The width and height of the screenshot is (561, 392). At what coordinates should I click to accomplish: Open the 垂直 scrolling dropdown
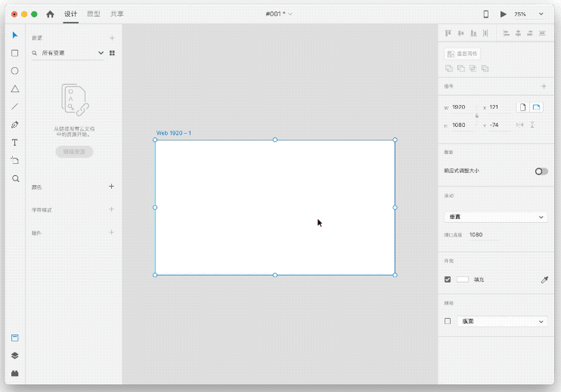coord(495,217)
